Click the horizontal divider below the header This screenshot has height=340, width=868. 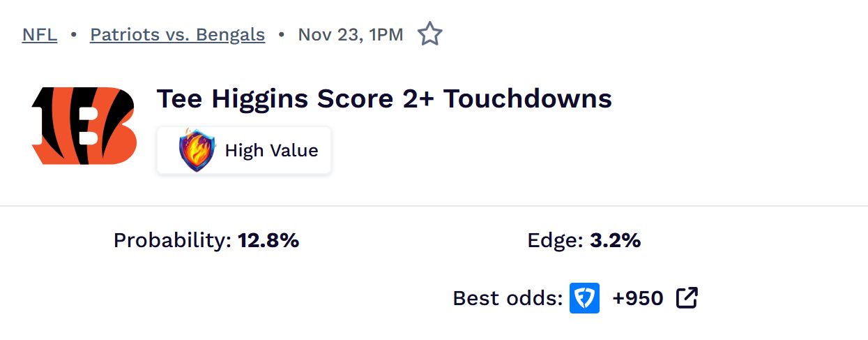[x=434, y=206]
